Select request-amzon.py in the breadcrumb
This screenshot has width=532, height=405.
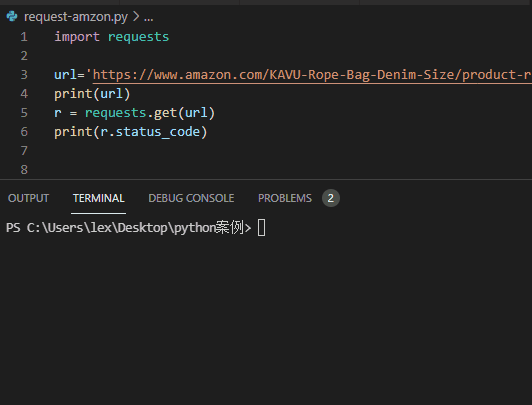(76, 16)
